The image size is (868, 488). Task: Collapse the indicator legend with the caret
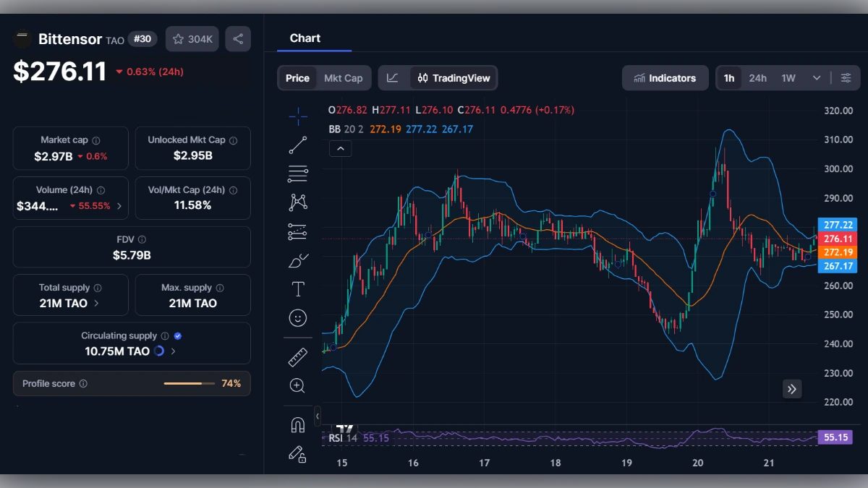(x=340, y=148)
